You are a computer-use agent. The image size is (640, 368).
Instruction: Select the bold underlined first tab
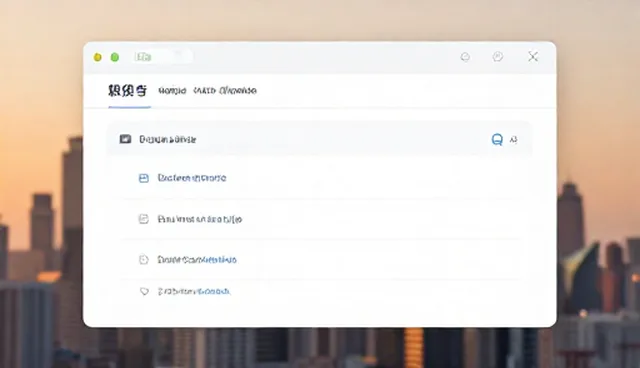(128, 91)
